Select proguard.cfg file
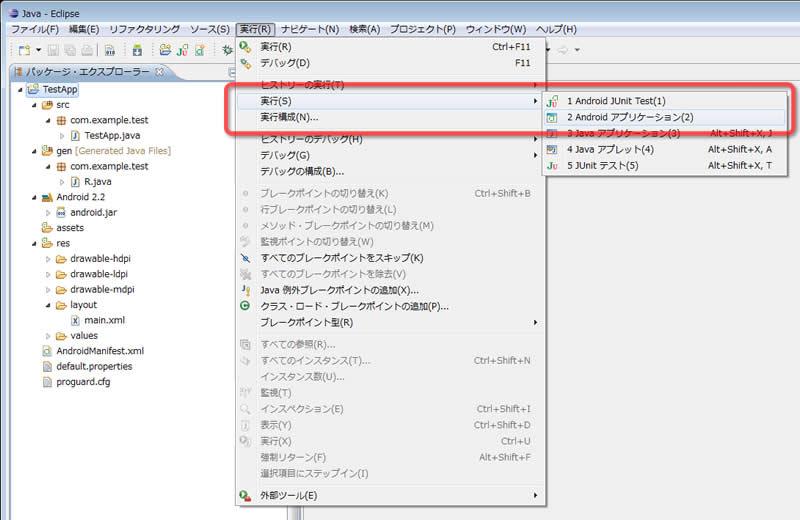This screenshot has width=800, height=520. (83, 382)
